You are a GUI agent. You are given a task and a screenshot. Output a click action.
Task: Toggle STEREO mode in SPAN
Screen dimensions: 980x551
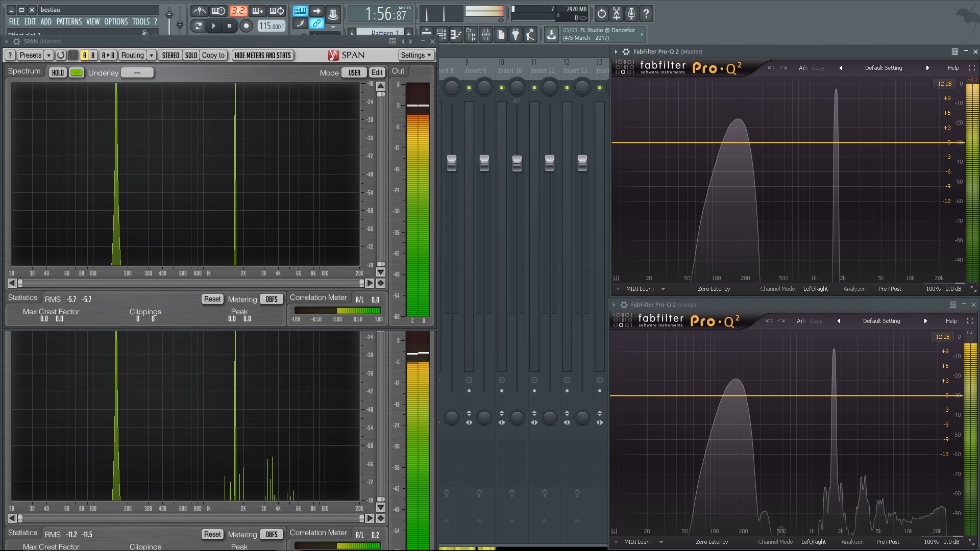tap(170, 55)
